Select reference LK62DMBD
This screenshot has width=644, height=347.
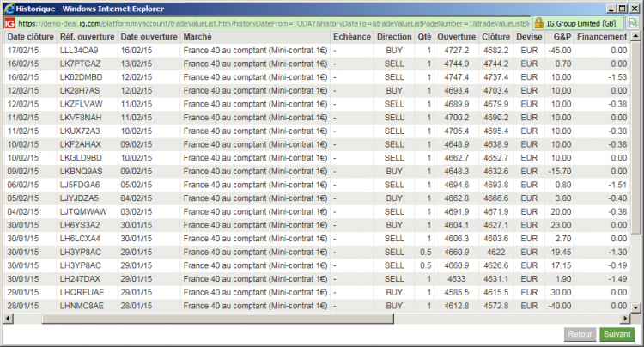point(82,77)
